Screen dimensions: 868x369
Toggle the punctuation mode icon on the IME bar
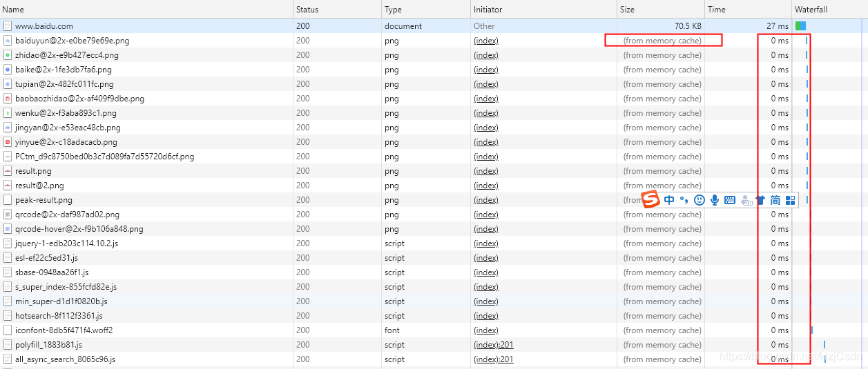pos(684,200)
